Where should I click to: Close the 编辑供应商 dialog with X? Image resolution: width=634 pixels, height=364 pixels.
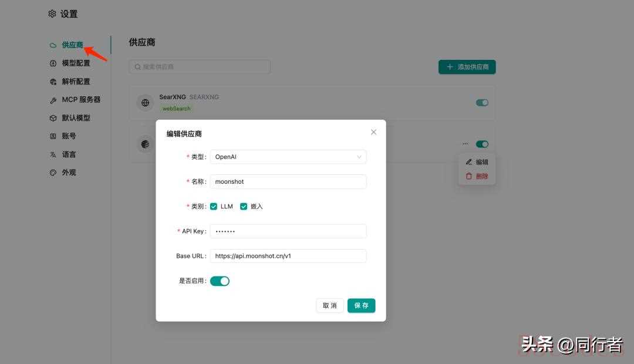pyautogui.click(x=373, y=132)
